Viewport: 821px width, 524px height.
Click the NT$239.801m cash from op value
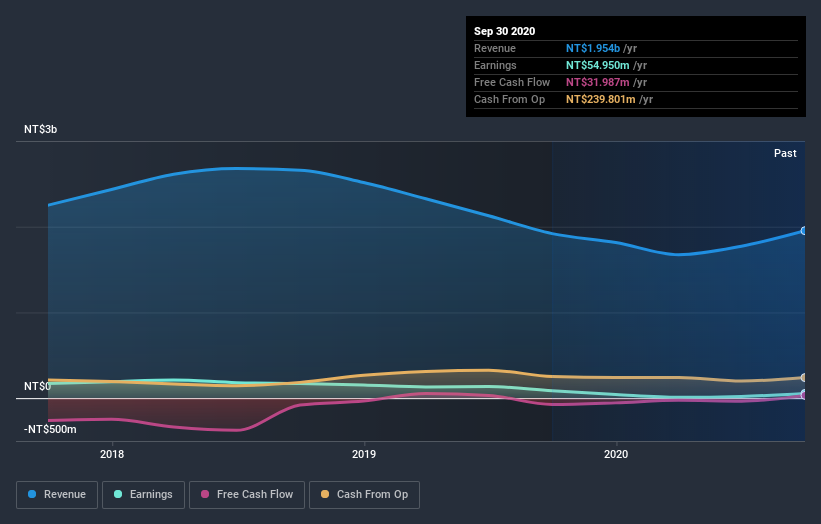click(x=601, y=99)
